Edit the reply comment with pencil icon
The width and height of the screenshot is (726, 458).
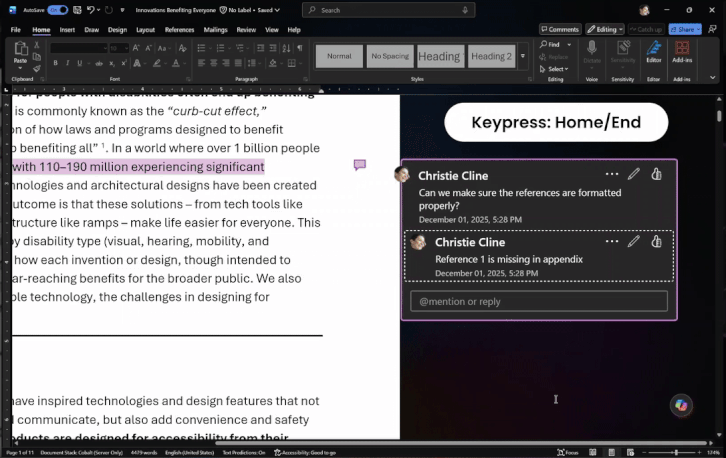(x=633, y=241)
